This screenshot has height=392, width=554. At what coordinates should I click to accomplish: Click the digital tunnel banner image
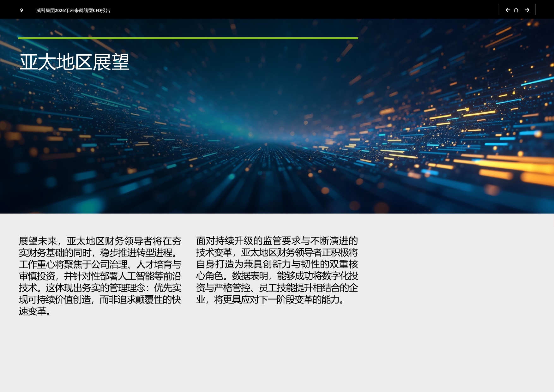277,116
